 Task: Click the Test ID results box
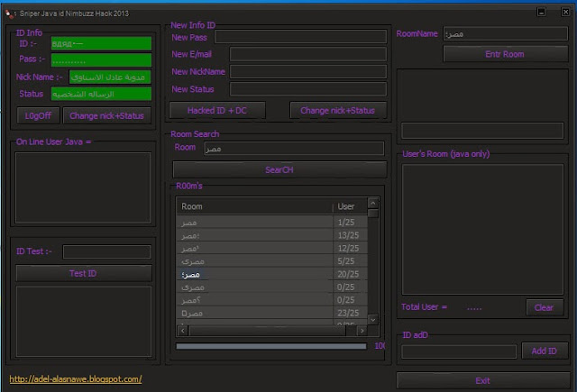(83, 322)
